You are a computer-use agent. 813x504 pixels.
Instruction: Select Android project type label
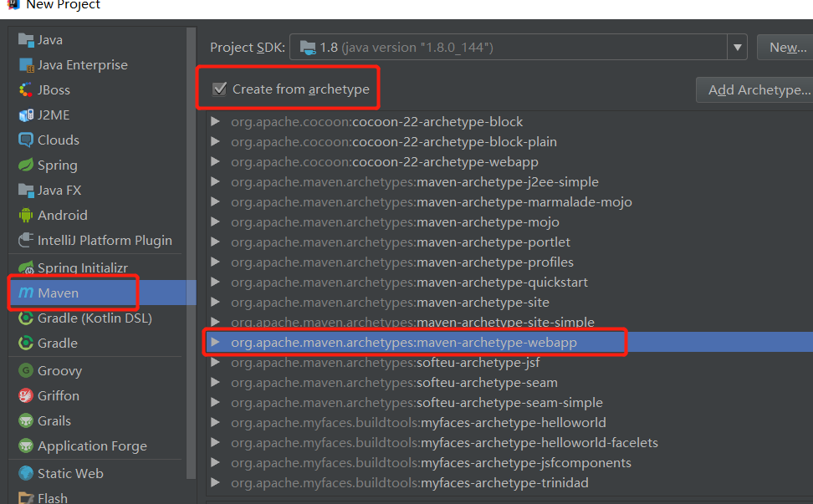tap(62, 215)
